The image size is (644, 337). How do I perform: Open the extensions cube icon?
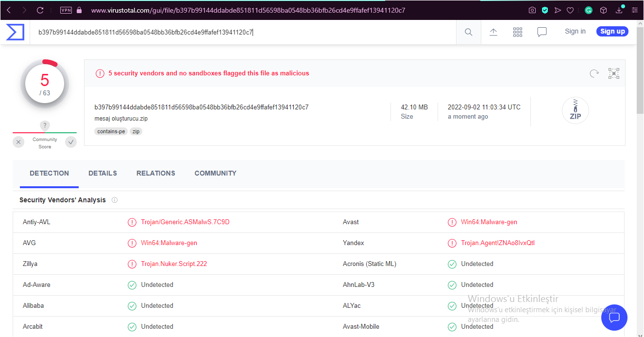(603, 10)
